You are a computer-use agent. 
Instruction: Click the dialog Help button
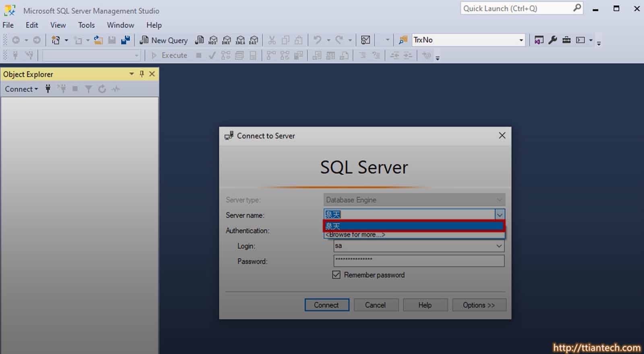pyautogui.click(x=425, y=305)
